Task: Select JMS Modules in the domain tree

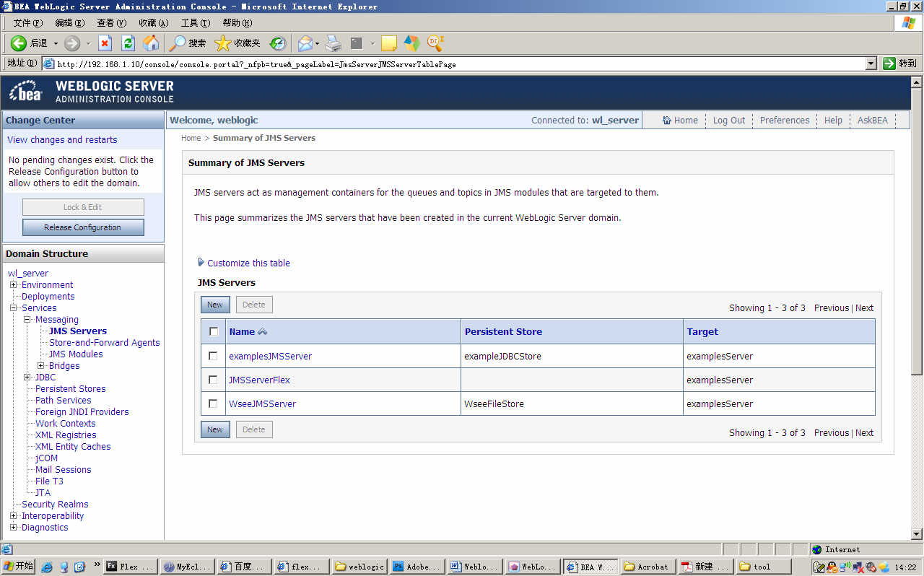Action: pos(76,354)
